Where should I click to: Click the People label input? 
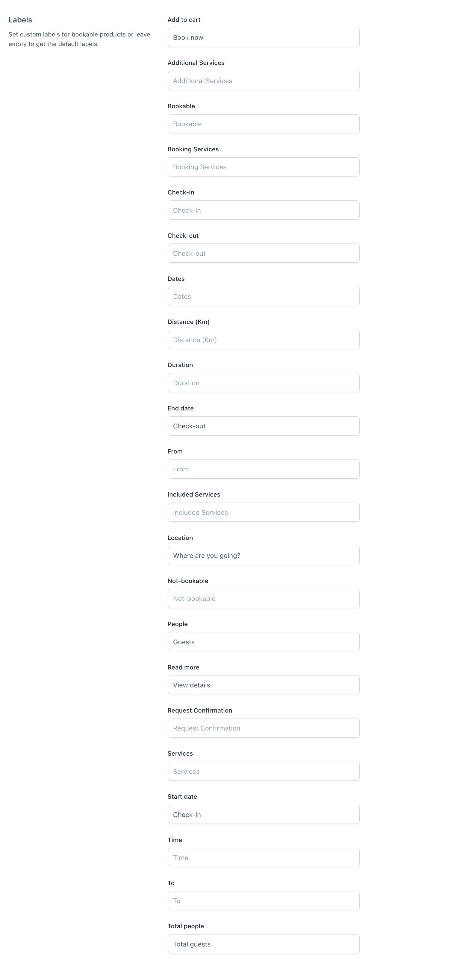click(264, 642)
